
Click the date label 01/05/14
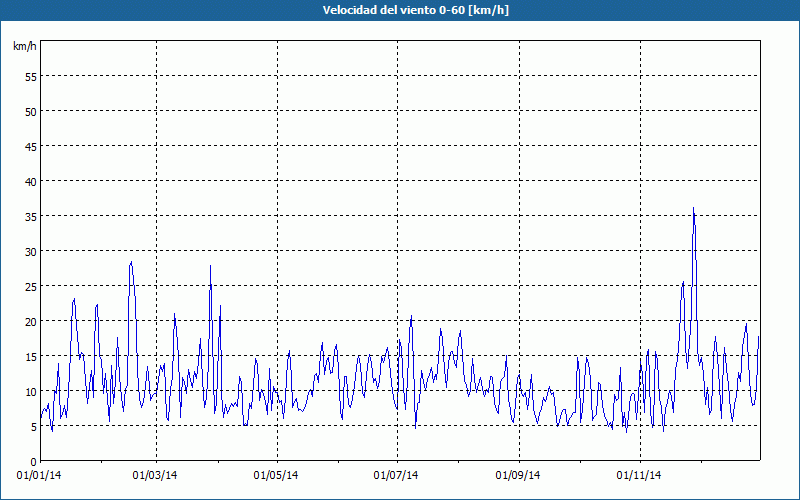click(276, 475)
